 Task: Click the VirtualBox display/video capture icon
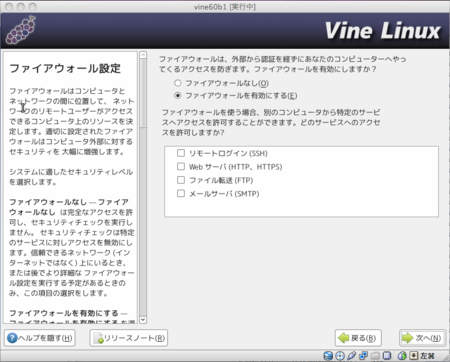387,356
